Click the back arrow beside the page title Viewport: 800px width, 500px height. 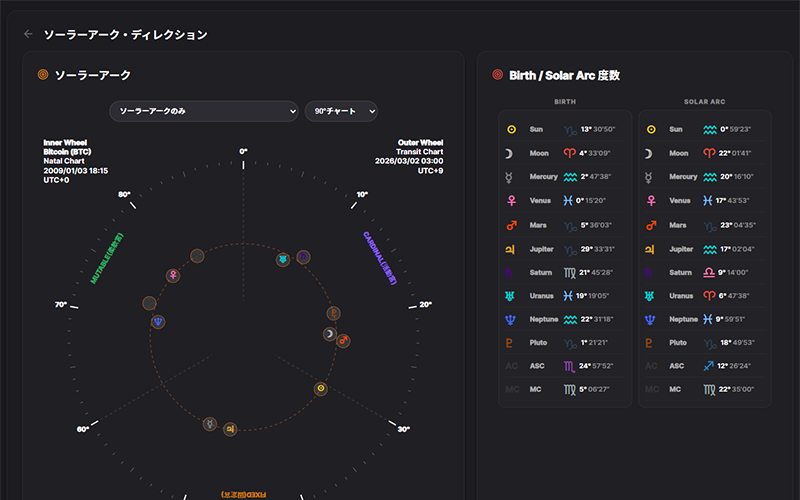tap(28, 34)
